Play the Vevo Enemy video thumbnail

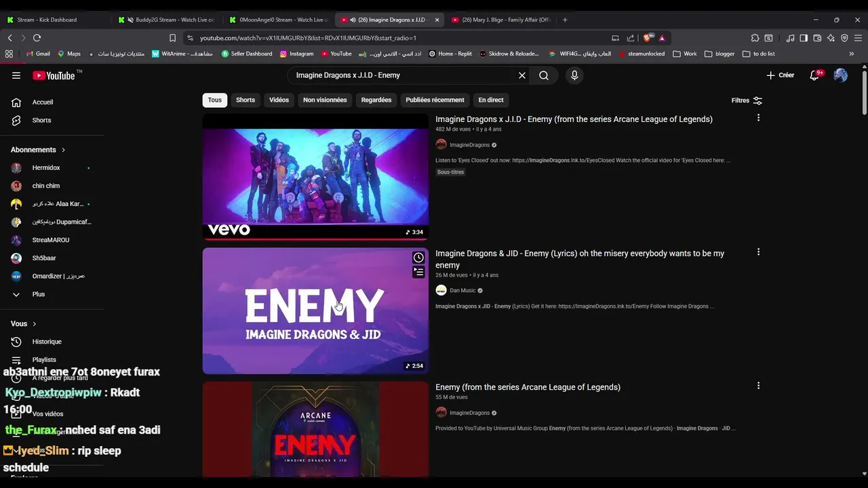coord(315,176)
